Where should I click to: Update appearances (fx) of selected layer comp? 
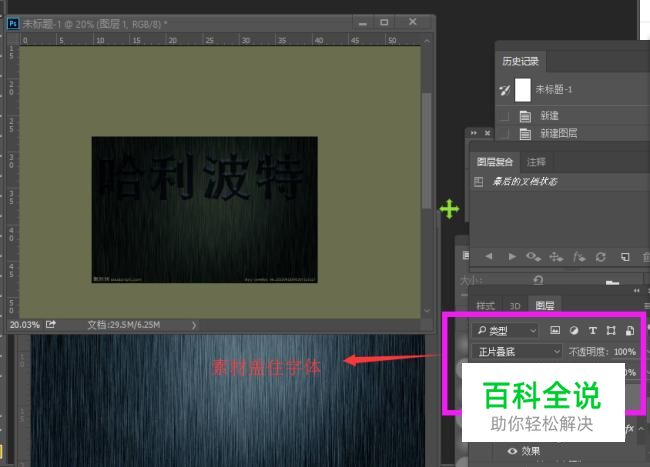(x=579, y=257)
